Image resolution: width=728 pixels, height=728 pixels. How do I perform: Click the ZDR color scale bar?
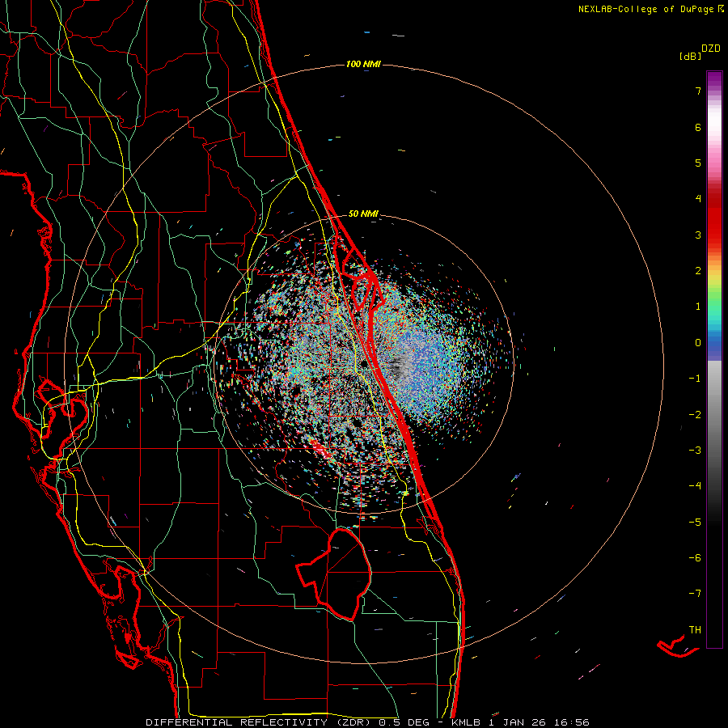tap(714, 359)
